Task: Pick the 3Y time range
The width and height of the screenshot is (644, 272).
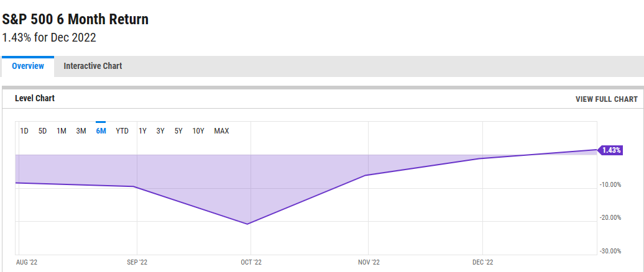Action: [160, 131]
